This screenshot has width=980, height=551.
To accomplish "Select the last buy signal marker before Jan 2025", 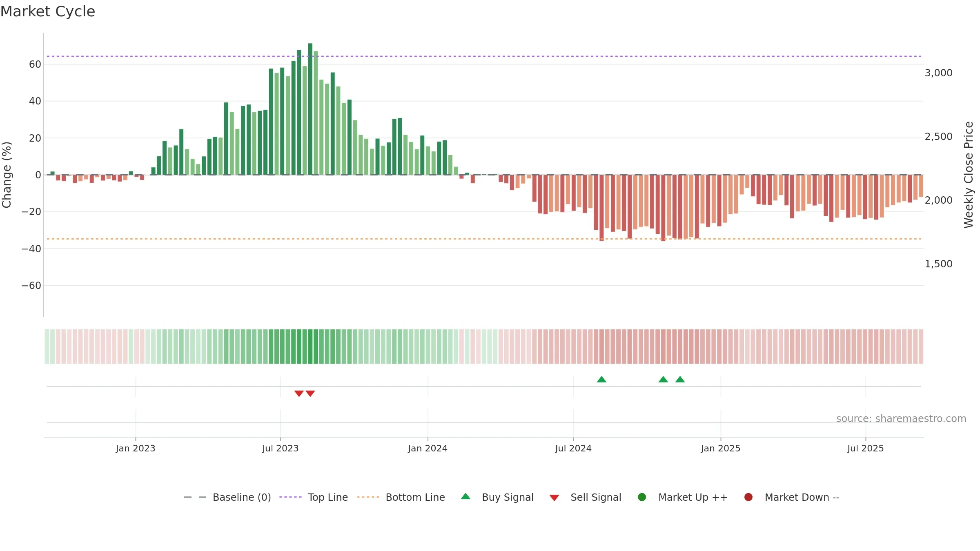I will (680, 379).
